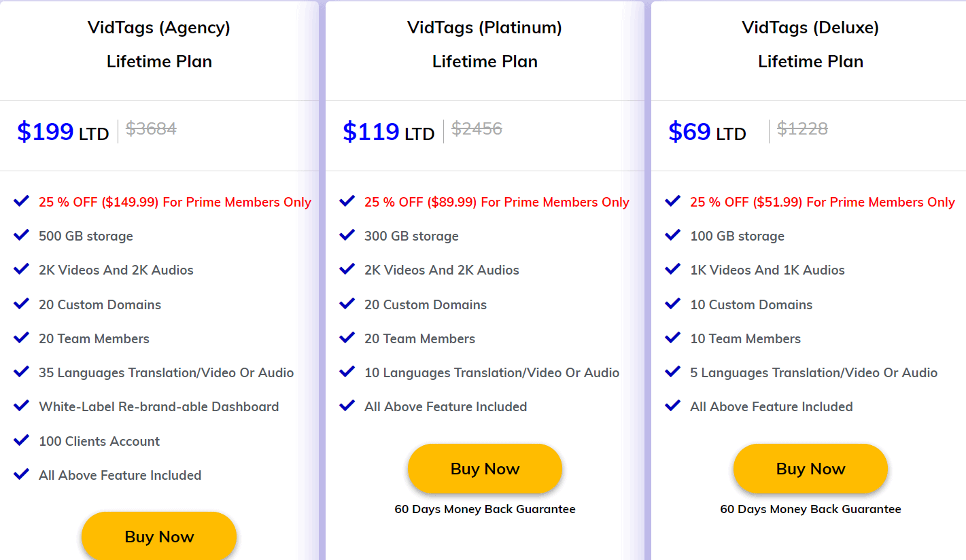The height and width of the screenshot is (560, 966).
Task: Select the VidTags (Agency) plan header
Action: coord(158,28)
